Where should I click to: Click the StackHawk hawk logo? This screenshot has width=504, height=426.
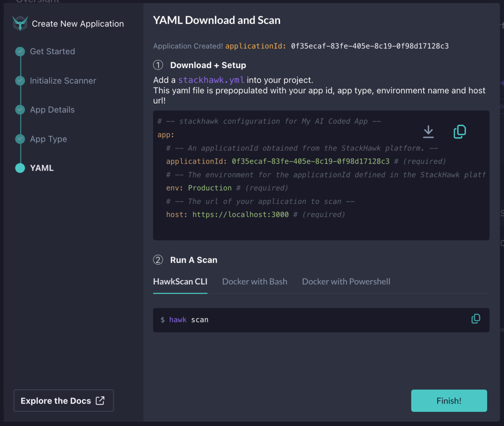pos(20,23)
